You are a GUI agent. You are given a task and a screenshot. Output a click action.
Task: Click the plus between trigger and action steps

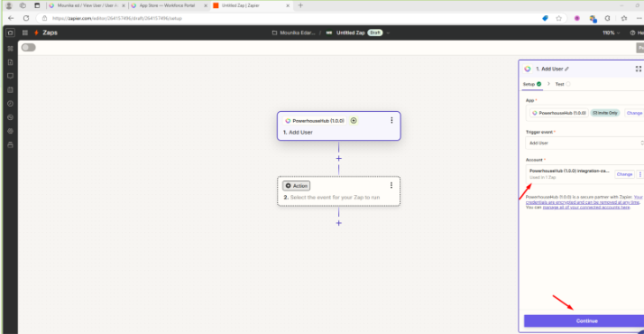(338, 159)
